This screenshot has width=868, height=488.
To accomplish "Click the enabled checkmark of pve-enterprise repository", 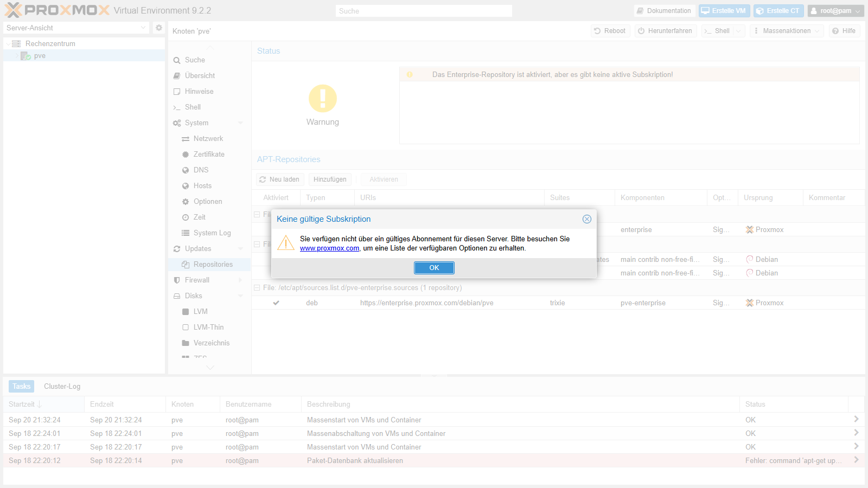I will click(x=276, y=303).
